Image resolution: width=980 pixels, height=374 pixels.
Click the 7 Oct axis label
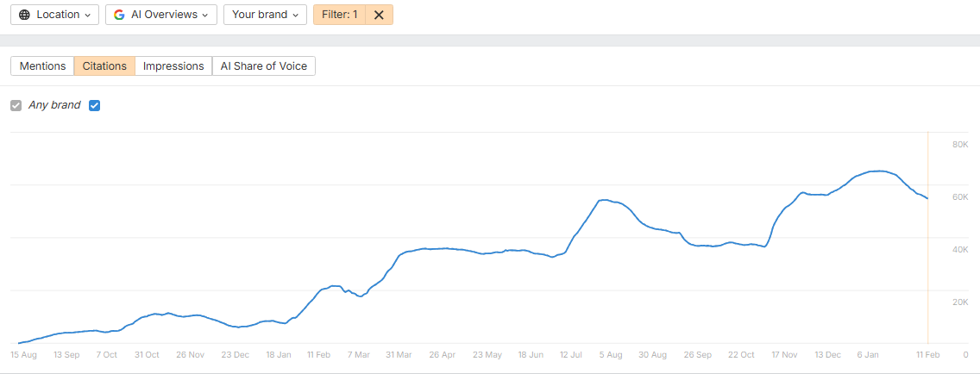click(x=106, y=355)
